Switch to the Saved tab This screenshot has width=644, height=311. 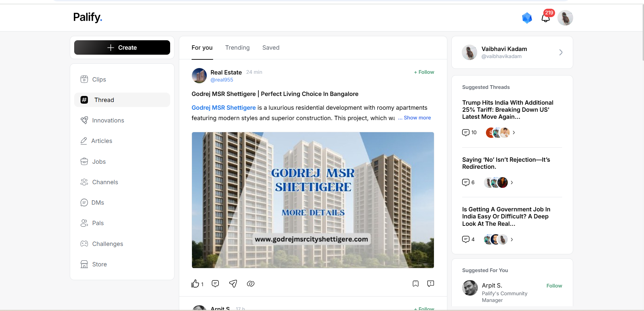271,48
